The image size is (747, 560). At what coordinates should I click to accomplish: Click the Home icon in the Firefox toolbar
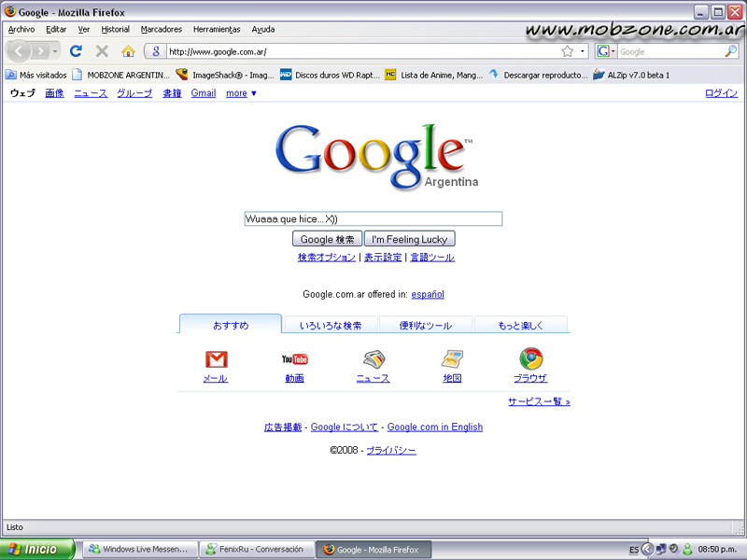click(x=128, y=51)
